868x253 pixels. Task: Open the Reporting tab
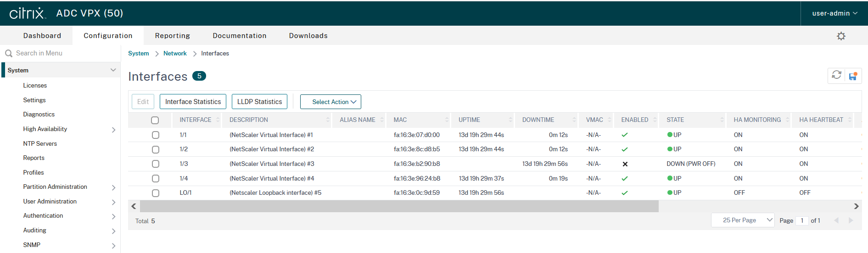(172, 36)
